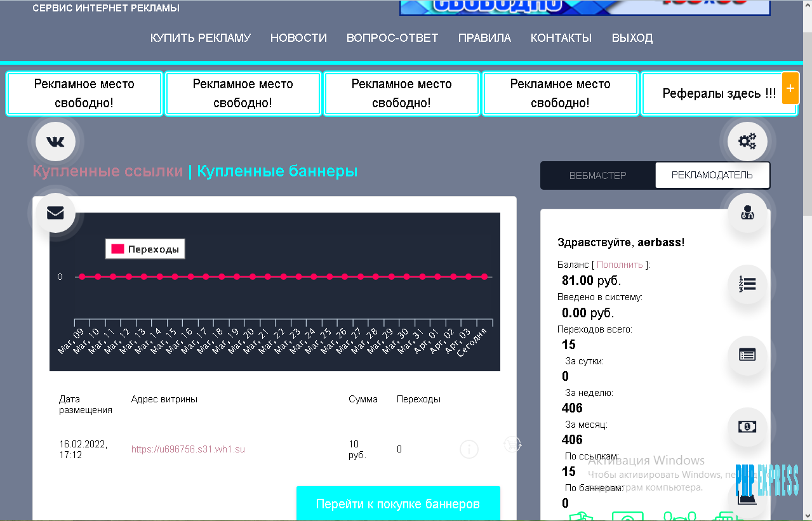Open the ПРАВИЛА menu item

pyautogui.click(x=484, y=38)
